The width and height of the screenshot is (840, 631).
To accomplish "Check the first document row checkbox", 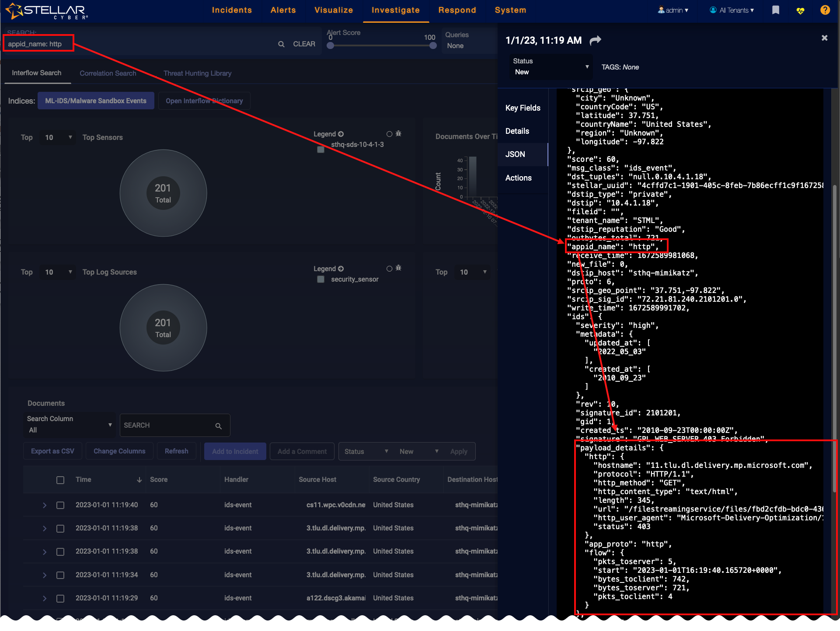I will click(60, 505).
